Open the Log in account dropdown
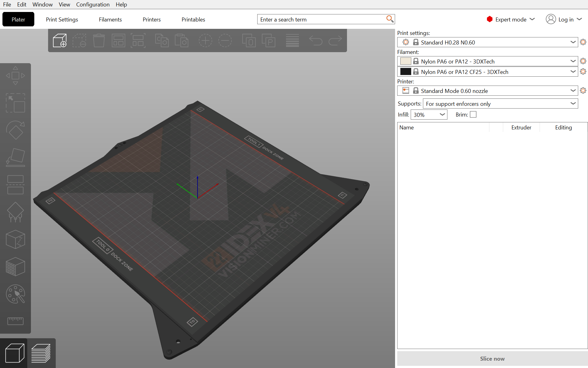This screenshot has height=368, width=588. [564, 19]
